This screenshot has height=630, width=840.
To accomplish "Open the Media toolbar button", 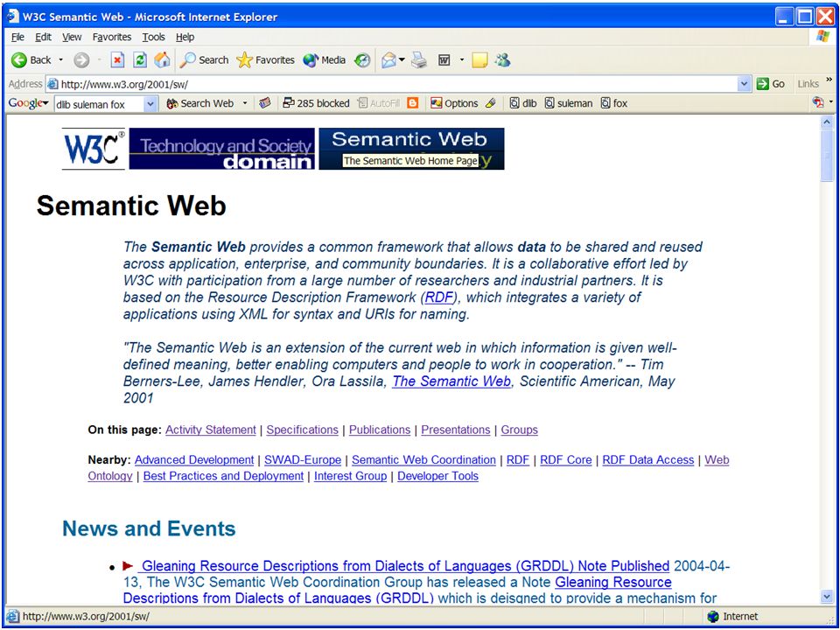I will [x=324, y=60].
